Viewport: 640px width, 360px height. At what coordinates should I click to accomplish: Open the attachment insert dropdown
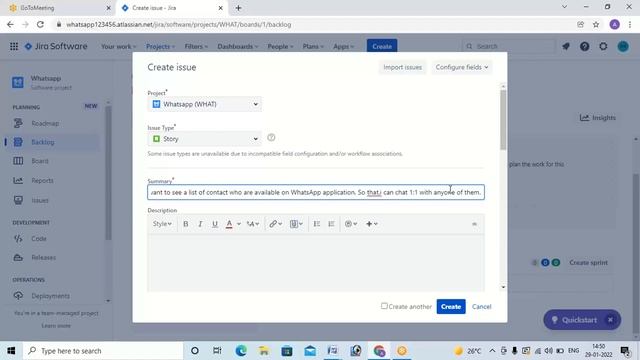pyautogui.click(x=296, y=224)
